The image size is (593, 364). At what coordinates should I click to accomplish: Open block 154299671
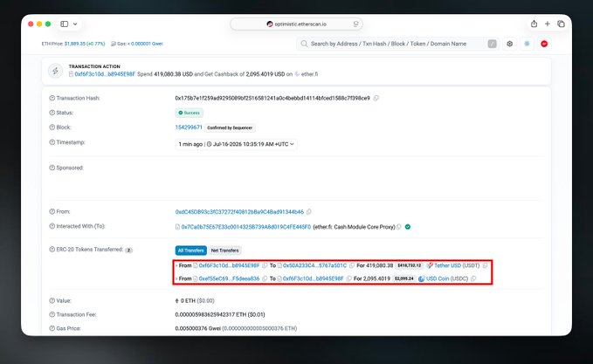pyautogui.click(x=189, y=127)
